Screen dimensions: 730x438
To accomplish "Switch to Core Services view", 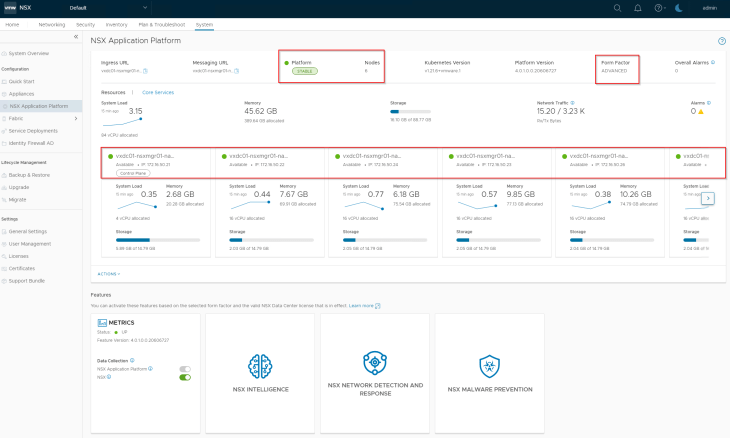I will (x=158, y=93).
